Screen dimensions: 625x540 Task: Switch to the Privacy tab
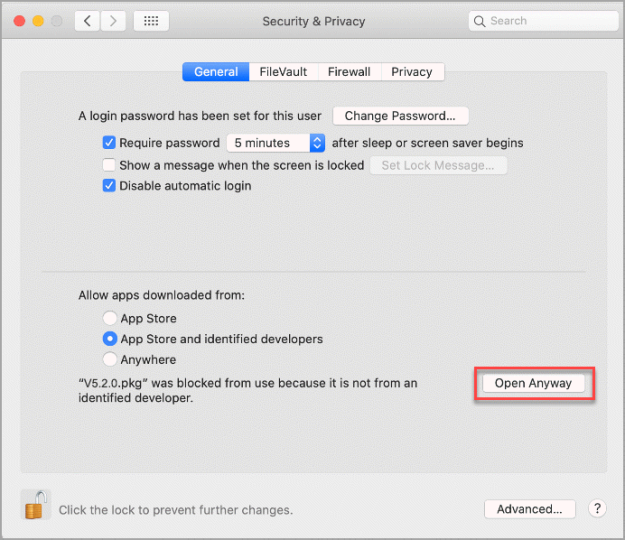(x=412, y=72)
